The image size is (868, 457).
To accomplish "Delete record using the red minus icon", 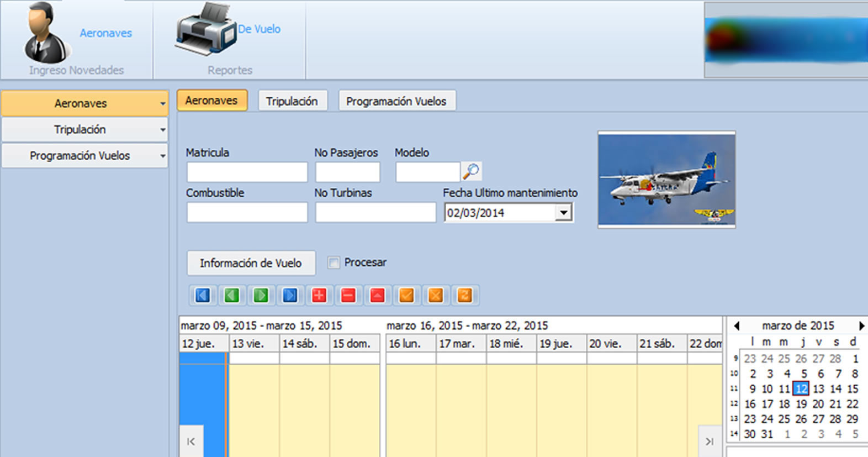I will point(348,296).
